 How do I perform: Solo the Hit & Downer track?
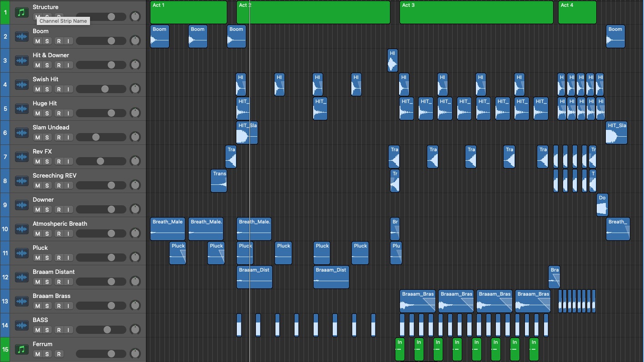tap(47, 65)
